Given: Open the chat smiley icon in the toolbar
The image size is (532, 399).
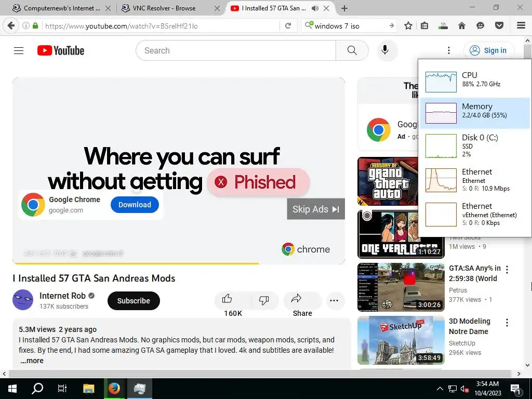Looking at the screenshot, I should (x=480, y=26).
